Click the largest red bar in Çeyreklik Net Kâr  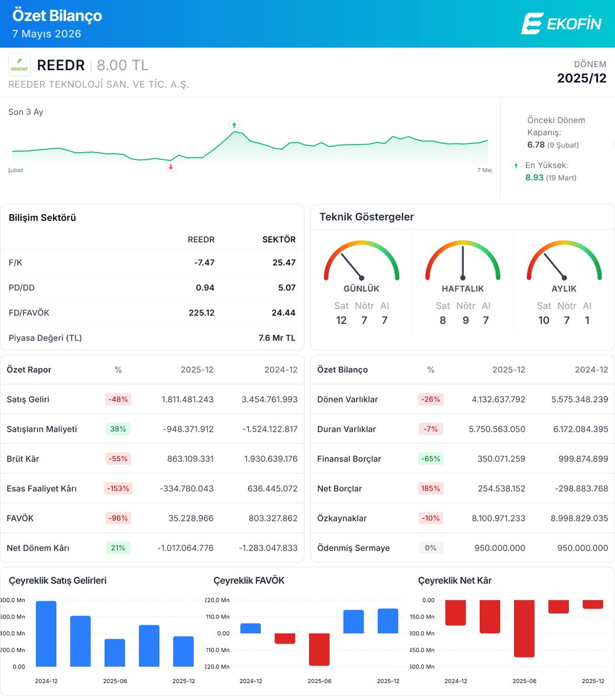(524, 628)
